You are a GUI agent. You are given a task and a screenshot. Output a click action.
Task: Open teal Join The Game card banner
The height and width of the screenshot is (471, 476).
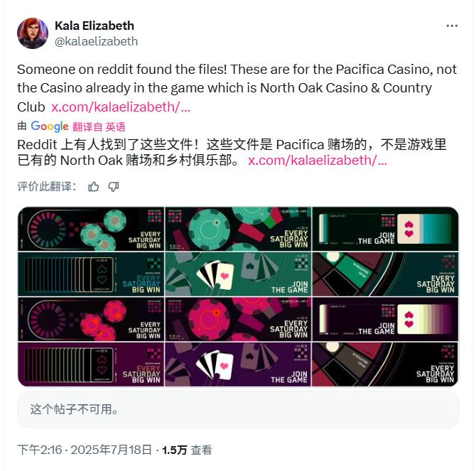coord(386,229)
